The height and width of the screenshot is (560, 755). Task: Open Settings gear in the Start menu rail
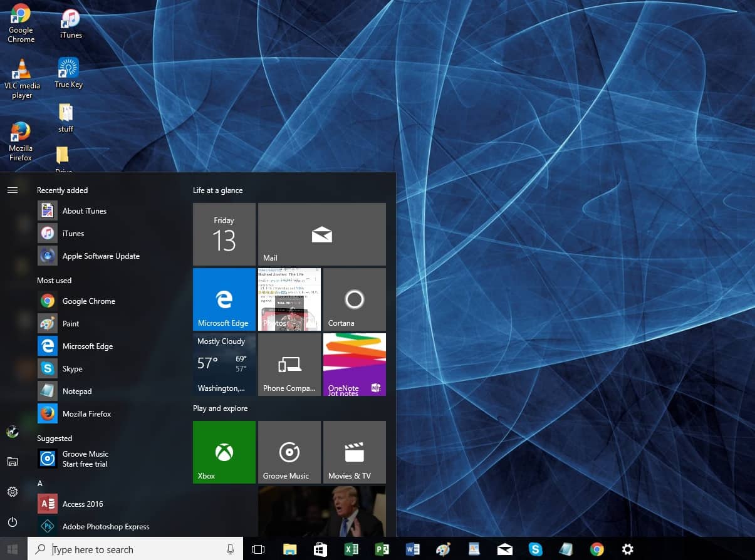pyautogui.click(x=13, y=492)
